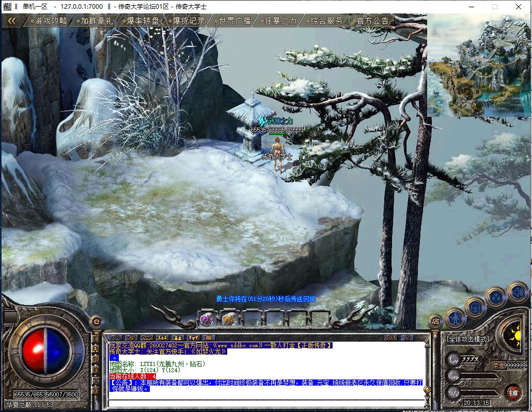Click the X exit button in chat toolbar

pos(406,338)
